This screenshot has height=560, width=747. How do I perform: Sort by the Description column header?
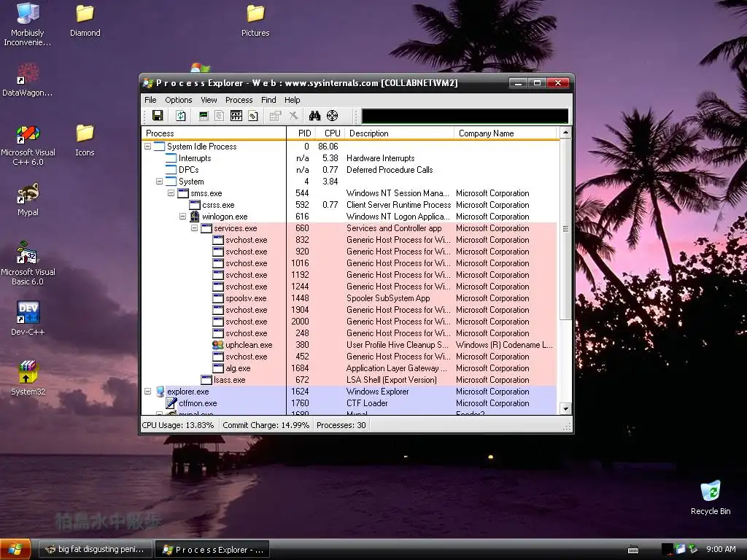coord(399,133)
